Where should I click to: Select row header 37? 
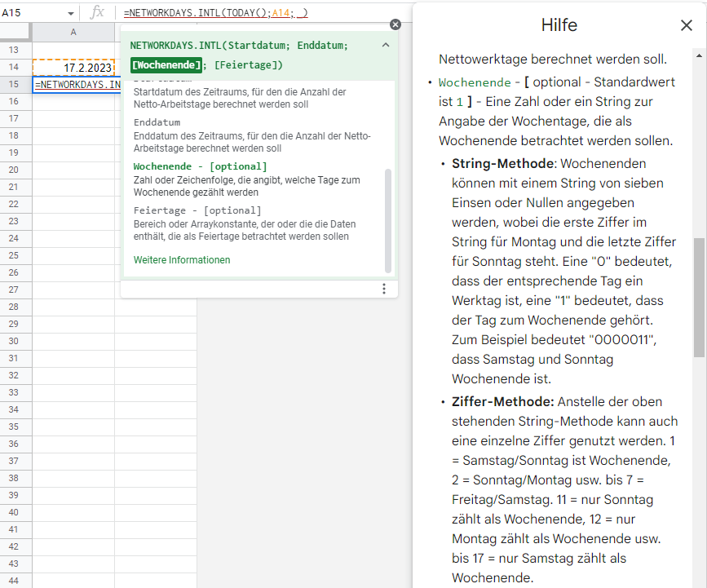[x=14, y=461]
